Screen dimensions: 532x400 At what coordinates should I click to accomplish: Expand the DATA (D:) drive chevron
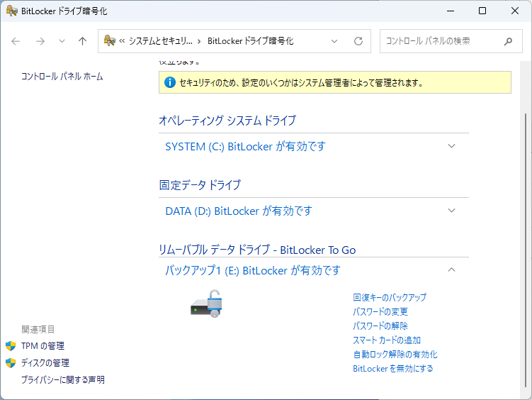(x=452, y=211)
